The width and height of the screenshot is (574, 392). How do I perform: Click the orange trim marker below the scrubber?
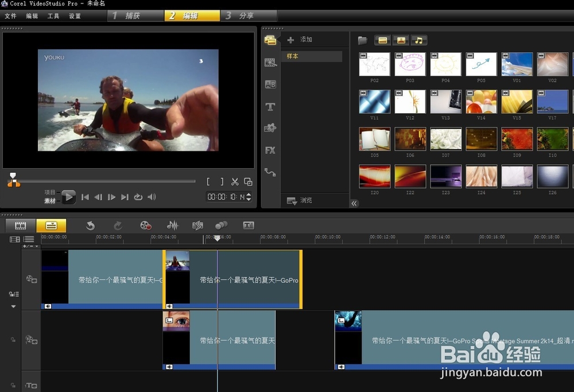[x=14, y=184]
